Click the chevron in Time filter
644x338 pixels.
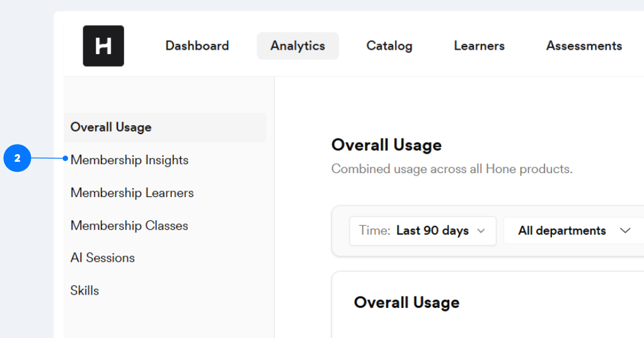[481, 231]
